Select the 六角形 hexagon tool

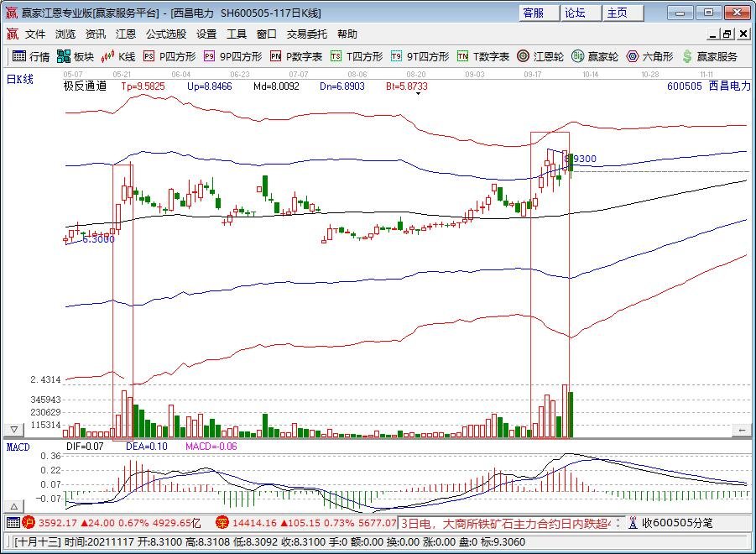tap(650, 56)
